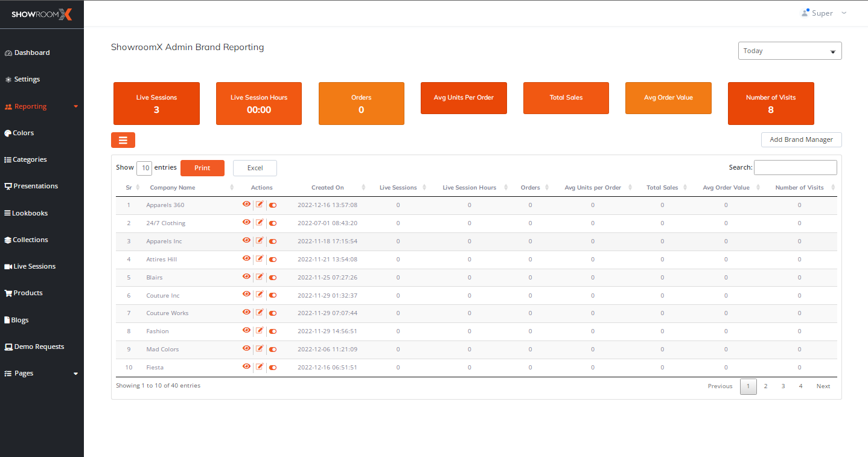Go to the Next page
The height and width of the screenshot is (457, 868).
click(x=823, y=386)
